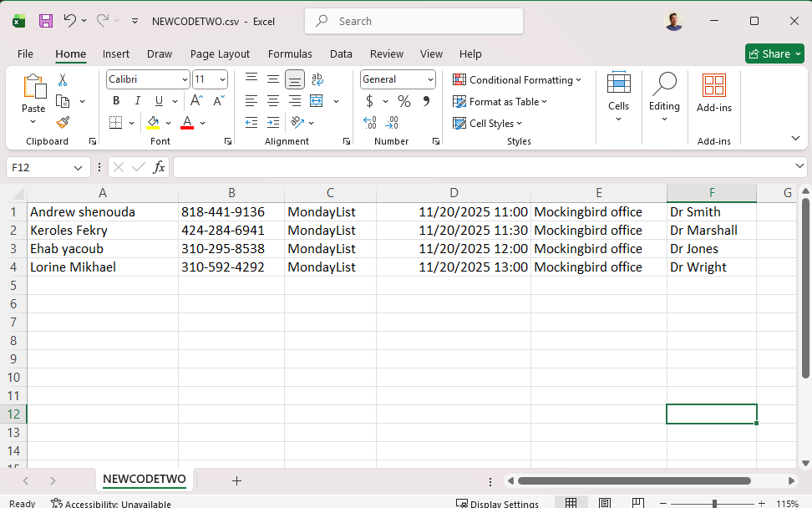The width and height of the screenshot is (812, 508).
Task: Switch to the Formulas ribbon tab
Action: coord(290,53)
